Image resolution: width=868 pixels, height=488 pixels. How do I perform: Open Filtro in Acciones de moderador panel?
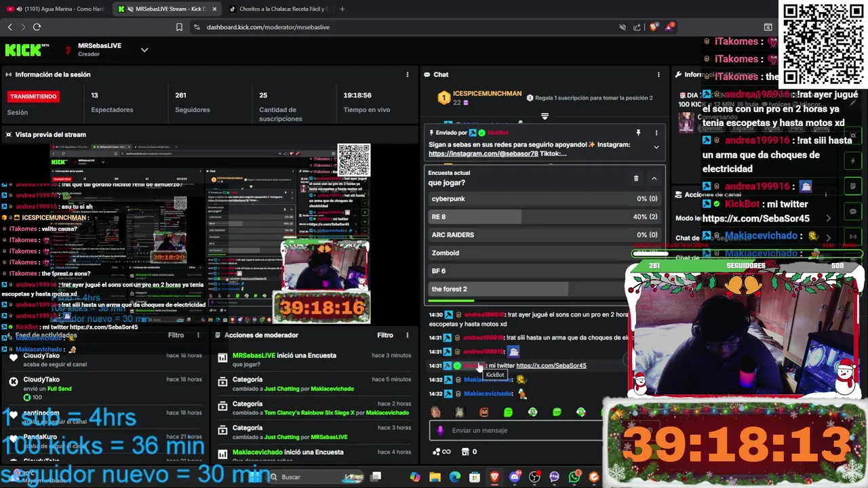(x=385, y=335)
